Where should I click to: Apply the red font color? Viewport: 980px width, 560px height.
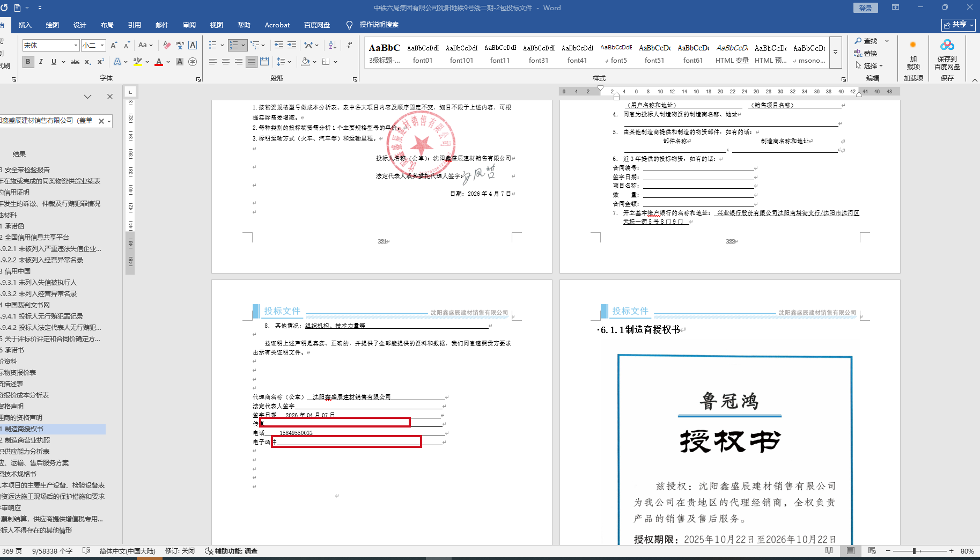tap(159, 62)
